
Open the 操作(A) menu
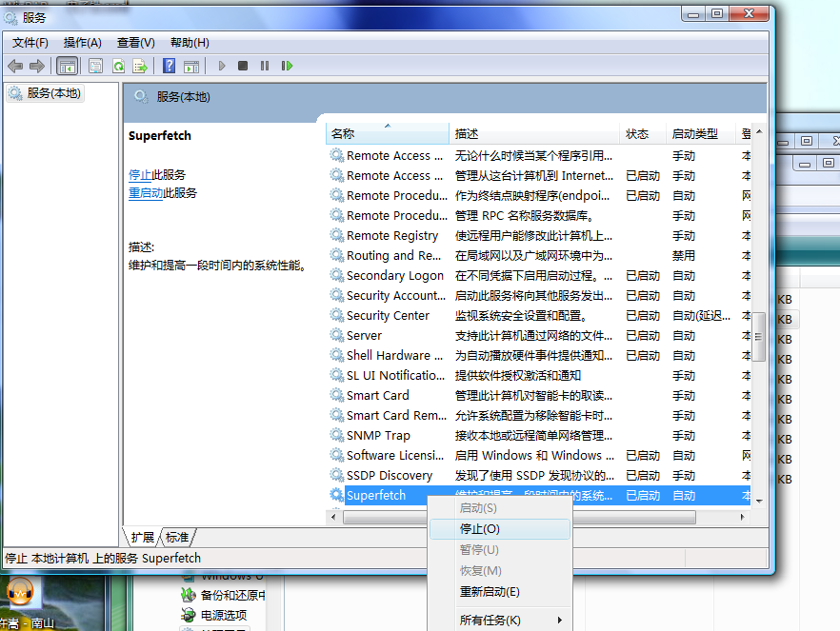pyautogui.click(x=82, y=43)
